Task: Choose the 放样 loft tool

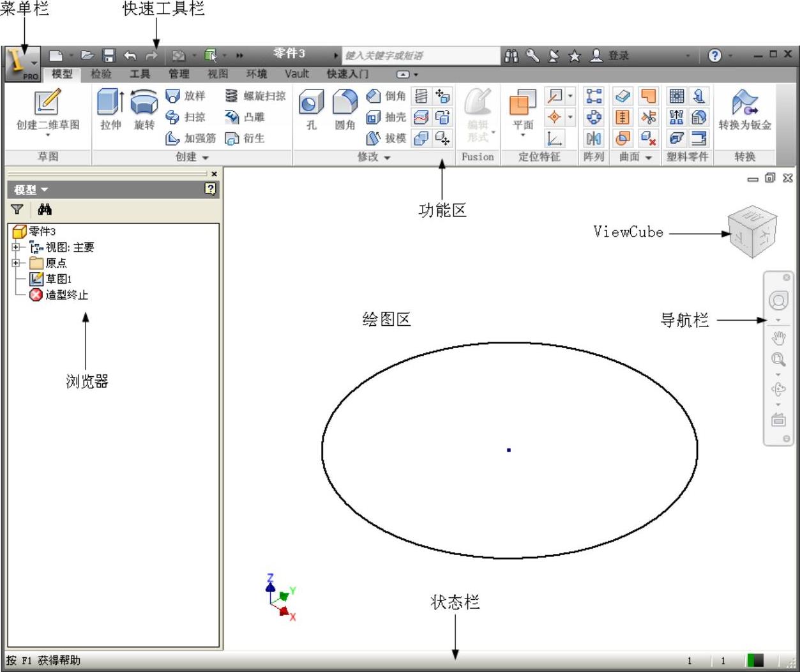Action: pos(186,96)
